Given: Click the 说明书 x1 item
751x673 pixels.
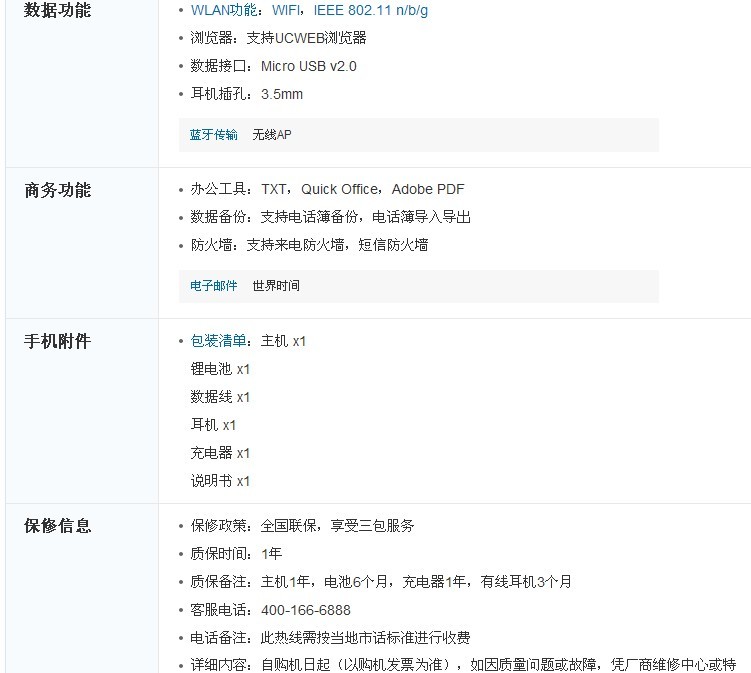Looking at the screenshot, I should point(220,481).
